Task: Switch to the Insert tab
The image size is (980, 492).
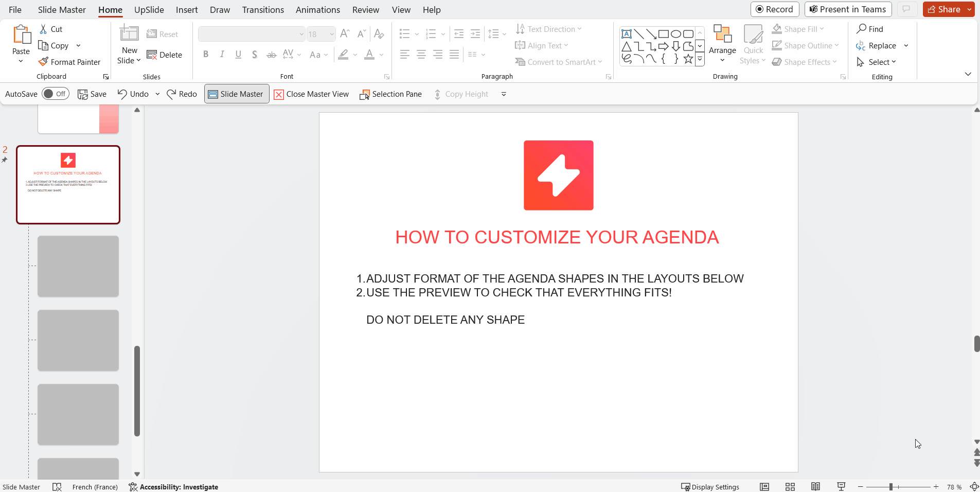Action: [x=187, y=10]
